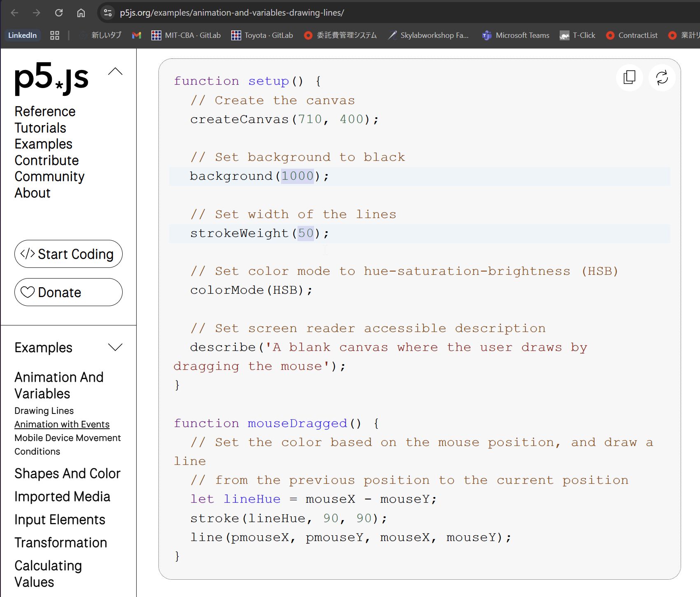Reset the code editor contents

pyautogui.click(x=662, y=77)
